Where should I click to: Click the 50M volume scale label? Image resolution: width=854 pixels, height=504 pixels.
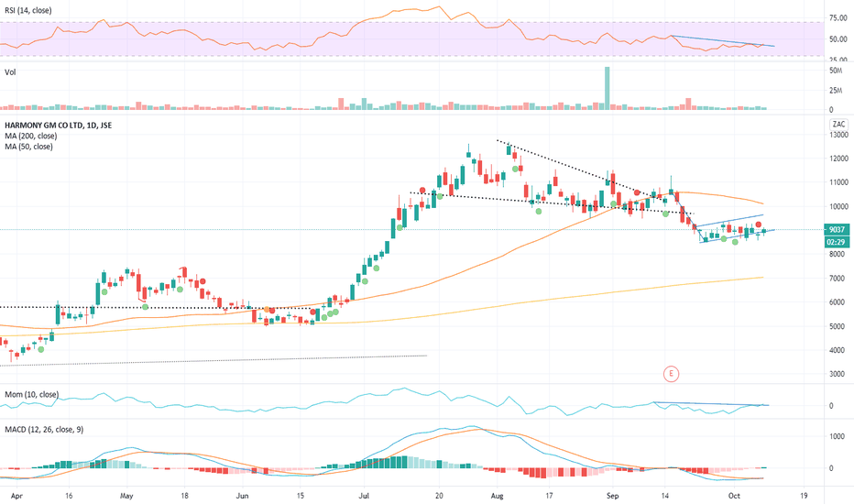836,71
